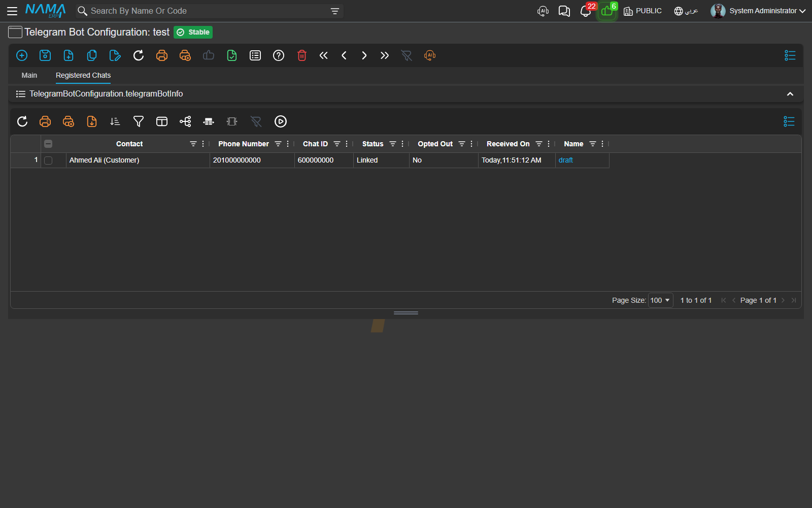Open System Administrator user menu
Viewport: 812px width, 508px height.
(x=758, y=11)
